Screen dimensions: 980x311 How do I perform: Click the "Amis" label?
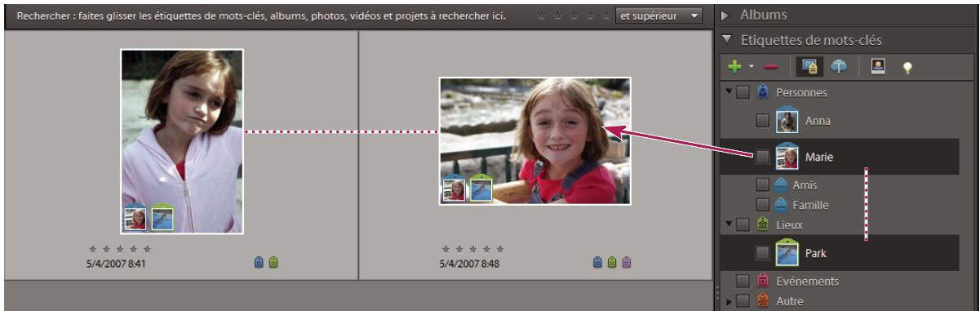(805, 185)
